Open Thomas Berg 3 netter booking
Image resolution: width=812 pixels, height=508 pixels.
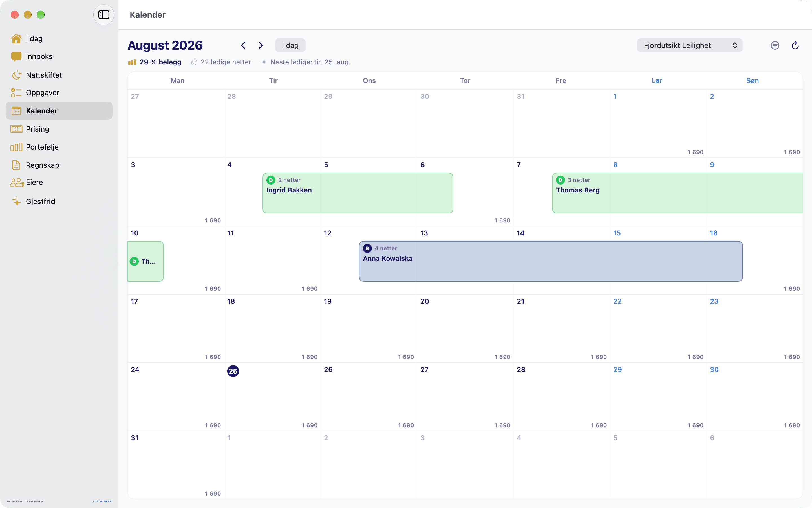pos(678,193)
